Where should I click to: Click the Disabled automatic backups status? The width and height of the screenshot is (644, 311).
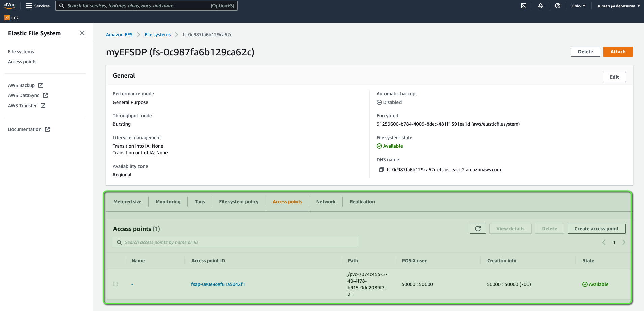(389, 102)
